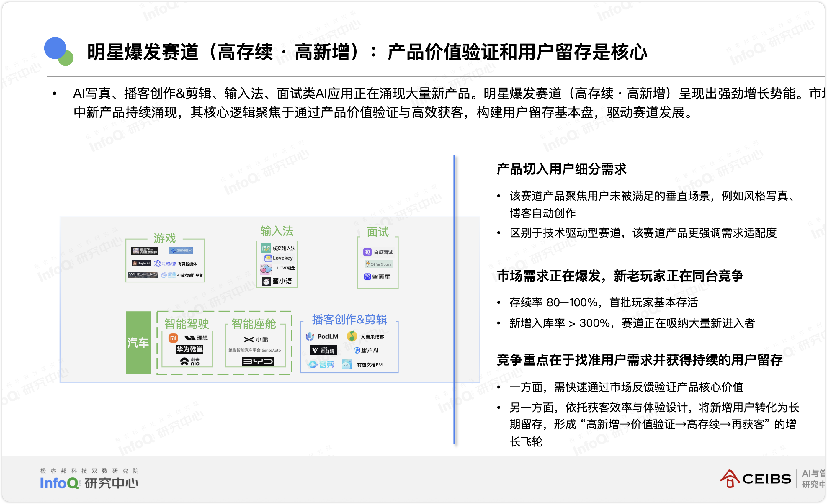
Task: Click the blue circle beside slide title
Action: (55, 48)
